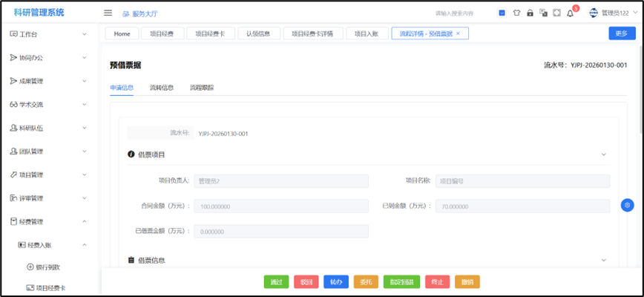
Task: Click the theme shirt icon
Action: 516,13
